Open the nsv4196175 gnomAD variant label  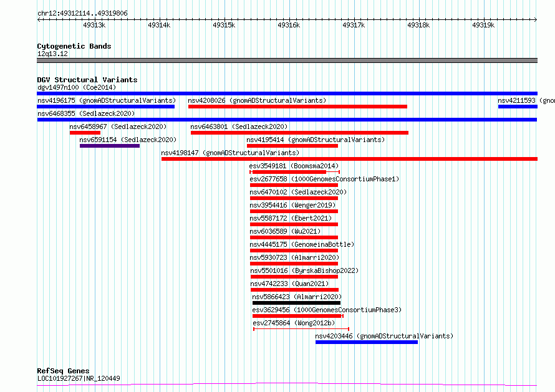pos(107,100)
